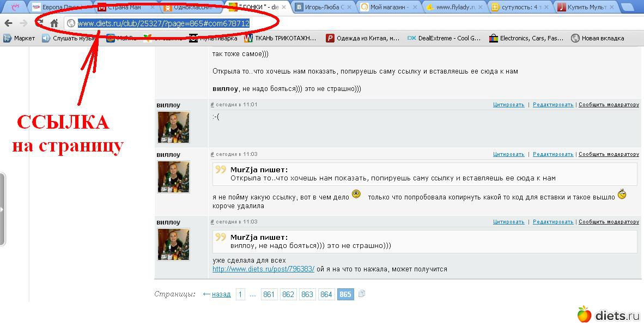Click the browser Back arrow button
This screenshot has width=644, height=327.
tap(8, 23)
